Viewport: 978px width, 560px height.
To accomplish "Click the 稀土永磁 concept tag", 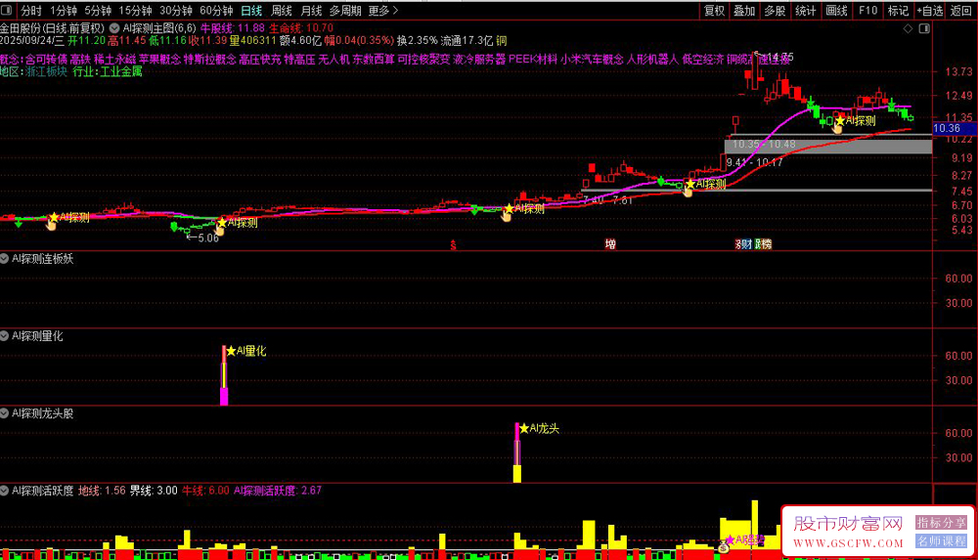I will click(x=114, y=60).
